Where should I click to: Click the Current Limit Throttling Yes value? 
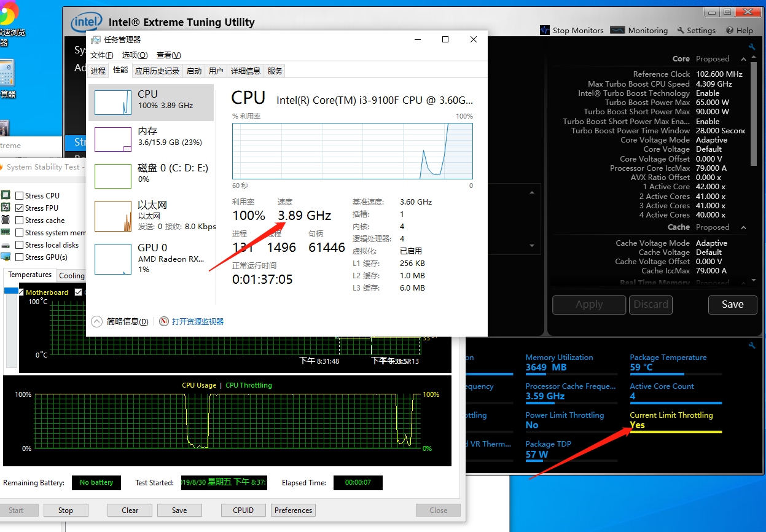tap(637, 425)
